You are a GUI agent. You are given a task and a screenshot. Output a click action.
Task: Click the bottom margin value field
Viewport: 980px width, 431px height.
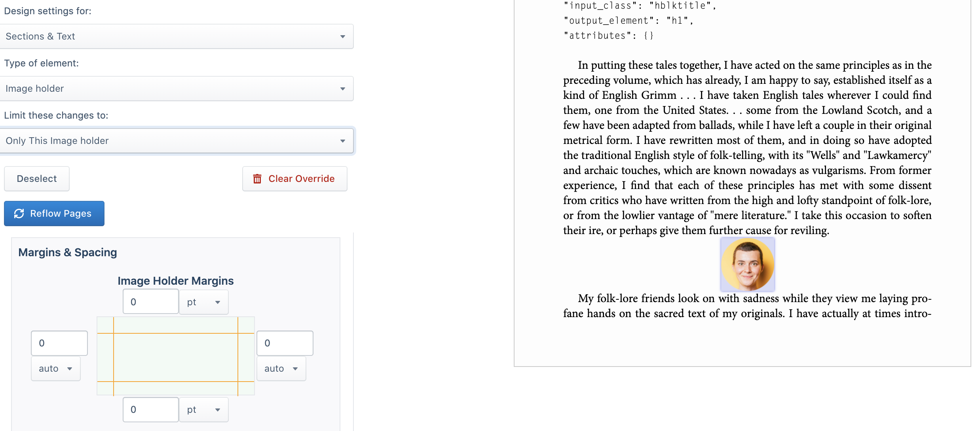click(151, 409)
